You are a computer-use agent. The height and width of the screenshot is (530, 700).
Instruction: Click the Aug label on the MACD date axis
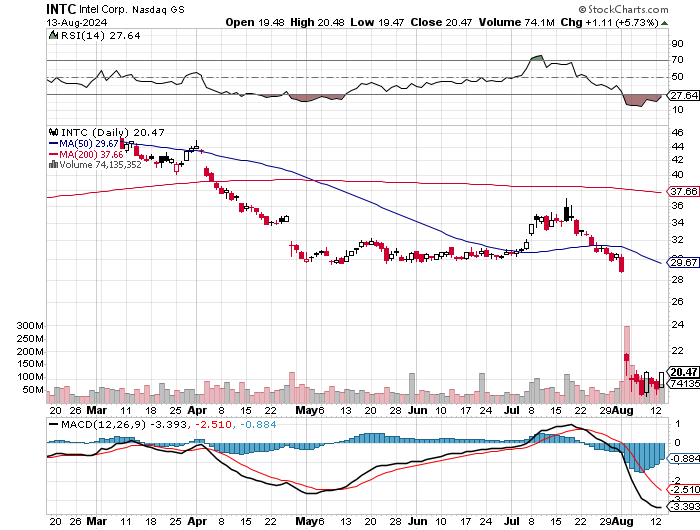tap(620, 520)
